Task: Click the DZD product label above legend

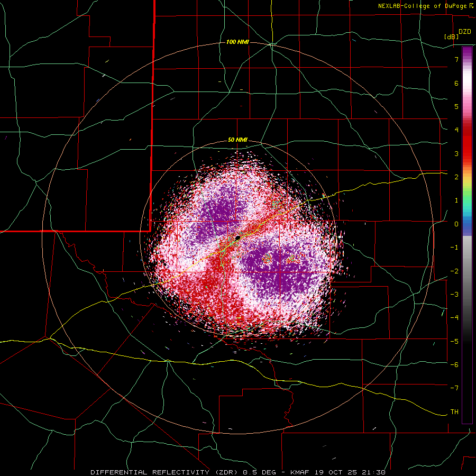Action: [x=465, y=32]
